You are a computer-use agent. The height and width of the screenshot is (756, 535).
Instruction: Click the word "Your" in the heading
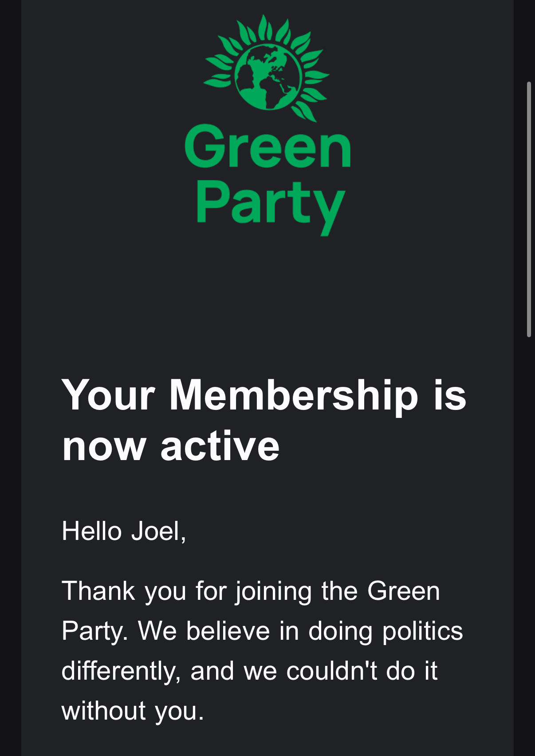pyautogui.click(x=108, y=395)
